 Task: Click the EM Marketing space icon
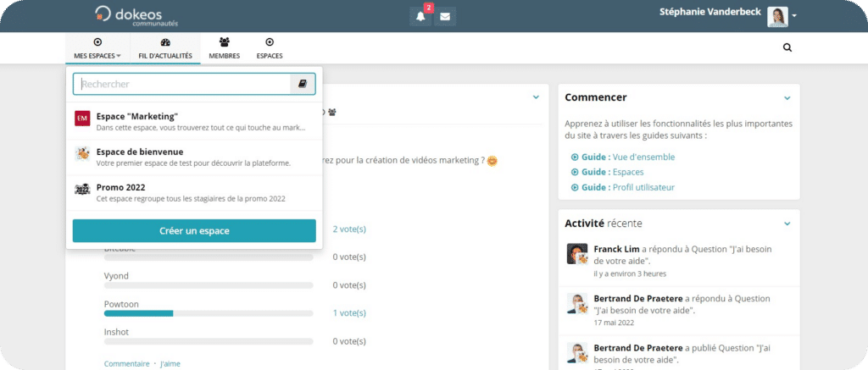[82, 119]
